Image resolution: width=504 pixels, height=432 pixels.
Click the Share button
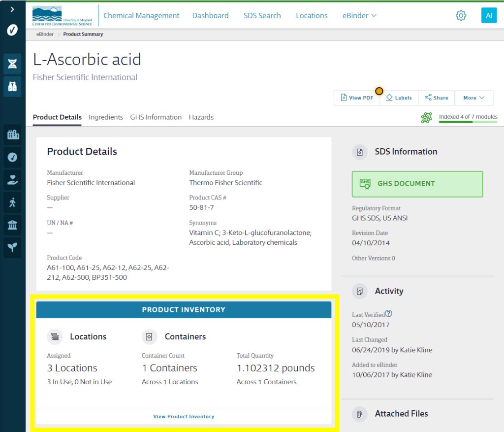[x=436, y=98]
